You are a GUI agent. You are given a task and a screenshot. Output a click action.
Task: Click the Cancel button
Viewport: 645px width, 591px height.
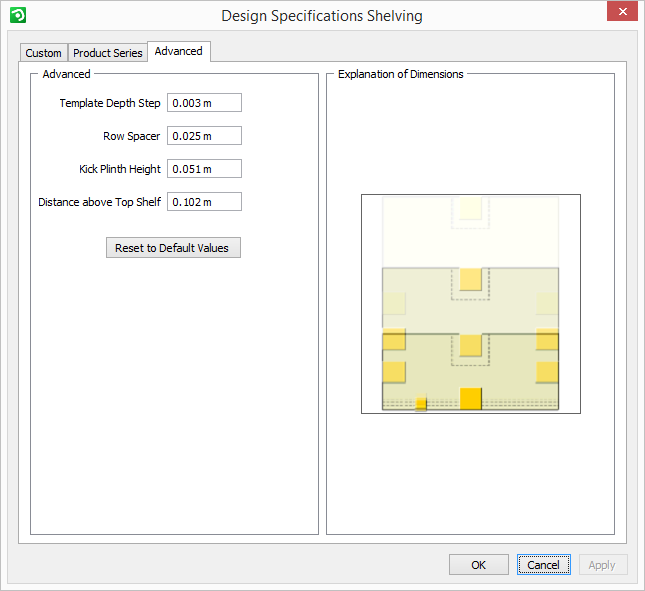click(544, 565)
